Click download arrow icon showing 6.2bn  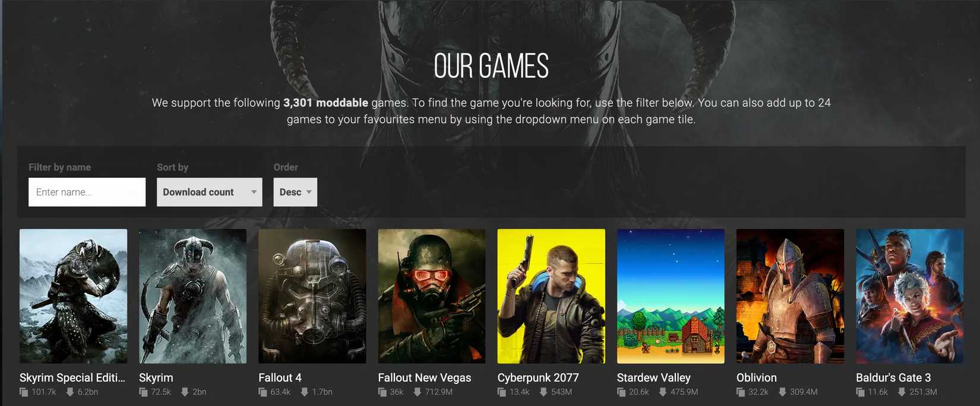(x=70, y=392)
